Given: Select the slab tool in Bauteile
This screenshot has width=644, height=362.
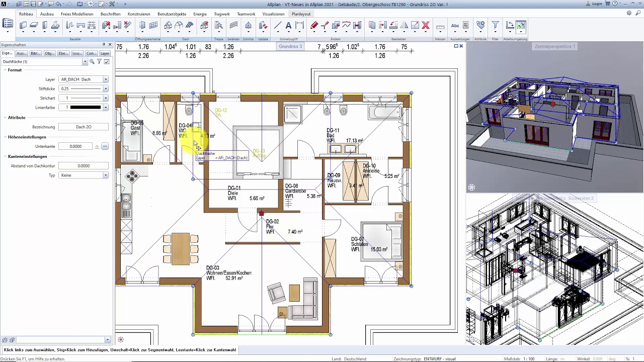Looking at the screenshot, I should 34,25.
